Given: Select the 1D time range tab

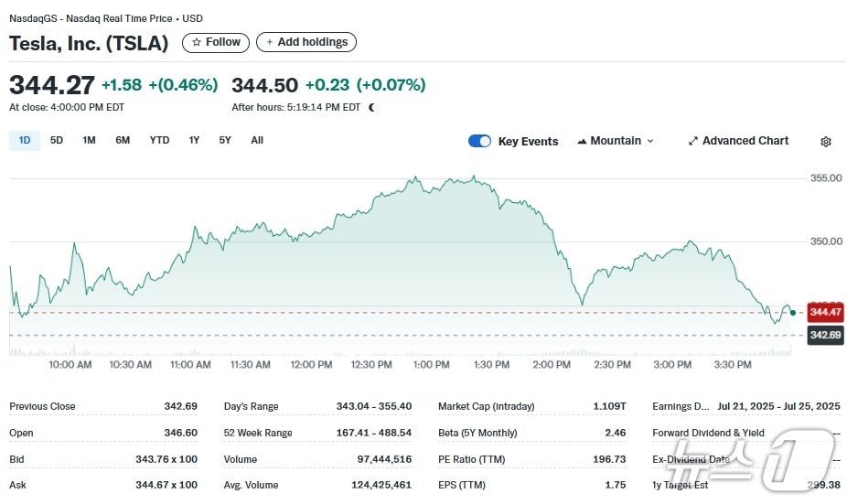Looking at the screenshot, I should coord(25,140).
